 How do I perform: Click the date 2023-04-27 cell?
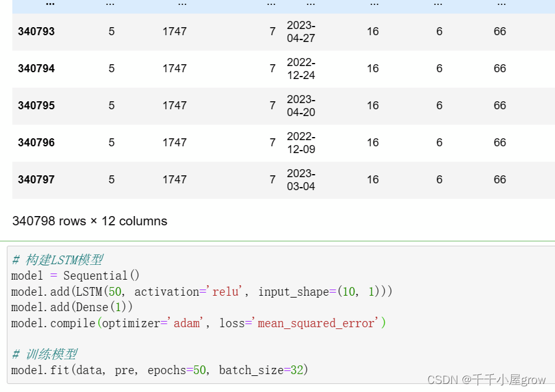(301, 32)
